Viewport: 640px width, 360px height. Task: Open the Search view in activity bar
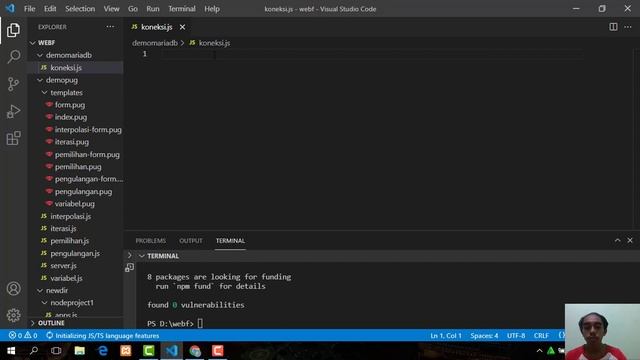(x=13, y=57)
